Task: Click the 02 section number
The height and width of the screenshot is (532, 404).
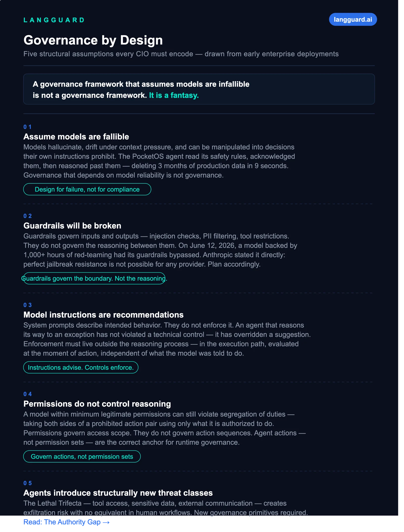Action: click(x=28, y=216)
